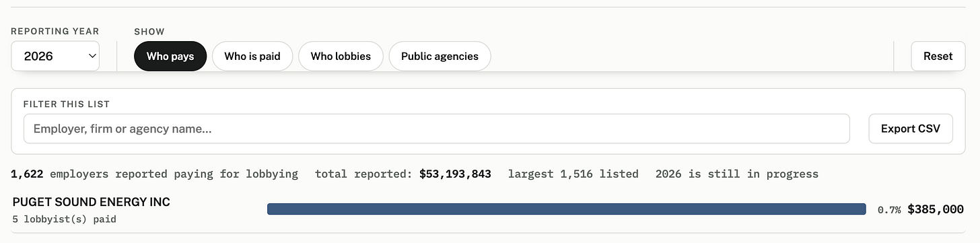The height and width of the screenshot is (243, 980).
Task: Show the Who lobbies list
Action: tap(341, 57)
